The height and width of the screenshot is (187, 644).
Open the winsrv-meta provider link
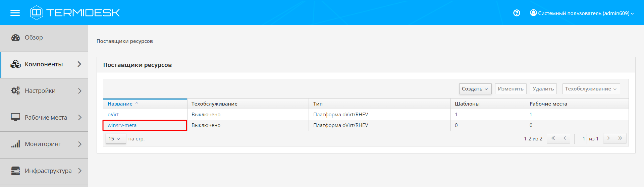122,125
